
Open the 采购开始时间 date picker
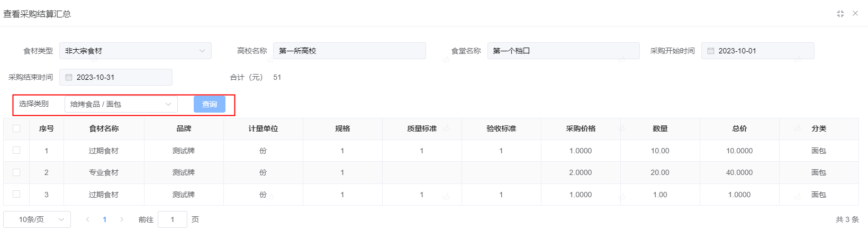pos(758,51)
